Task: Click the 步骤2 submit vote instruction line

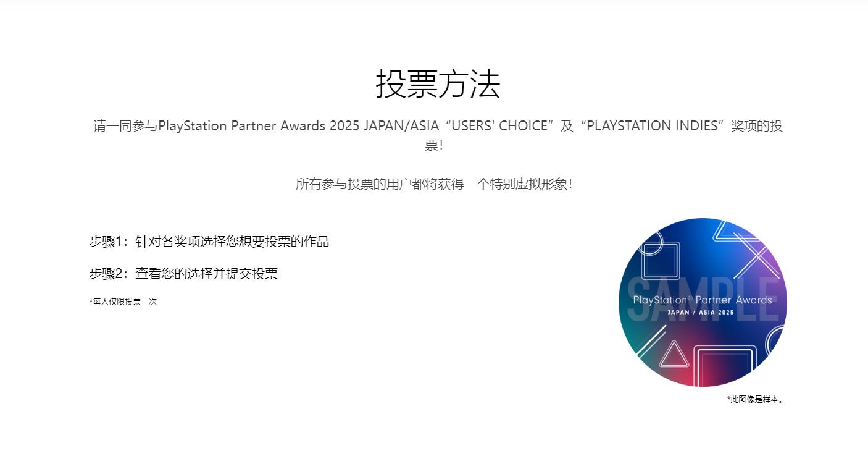Action: pos(183,274)
